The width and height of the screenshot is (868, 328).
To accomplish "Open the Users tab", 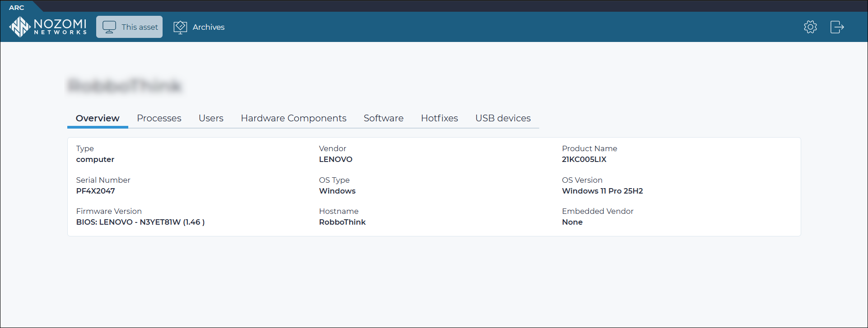I will click(211, 118).
